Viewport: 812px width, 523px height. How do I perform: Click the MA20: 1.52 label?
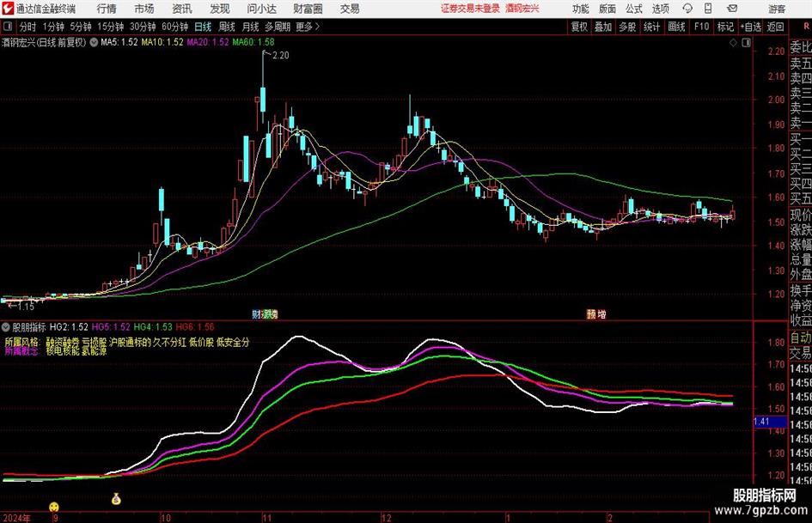[x=208, y=42]
